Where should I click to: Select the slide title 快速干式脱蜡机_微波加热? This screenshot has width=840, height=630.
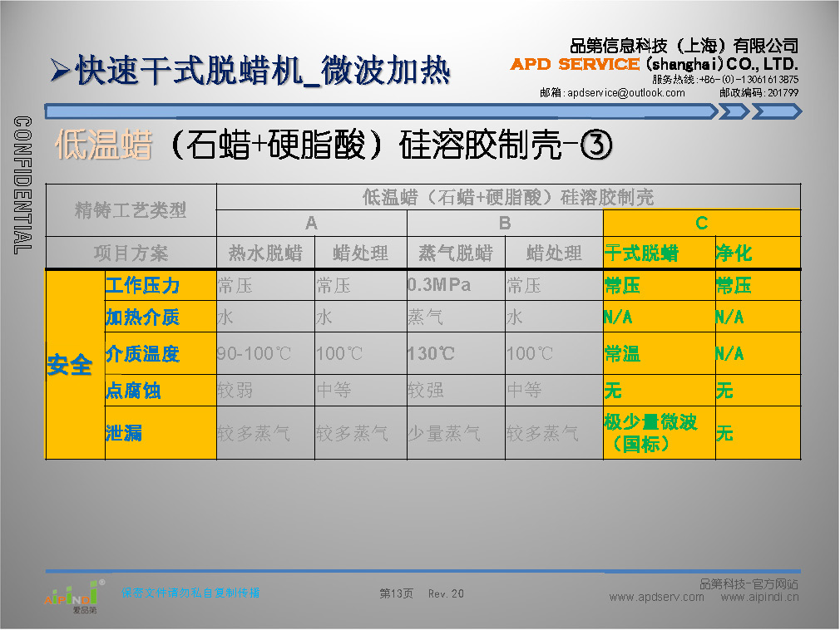pos(263,70)
